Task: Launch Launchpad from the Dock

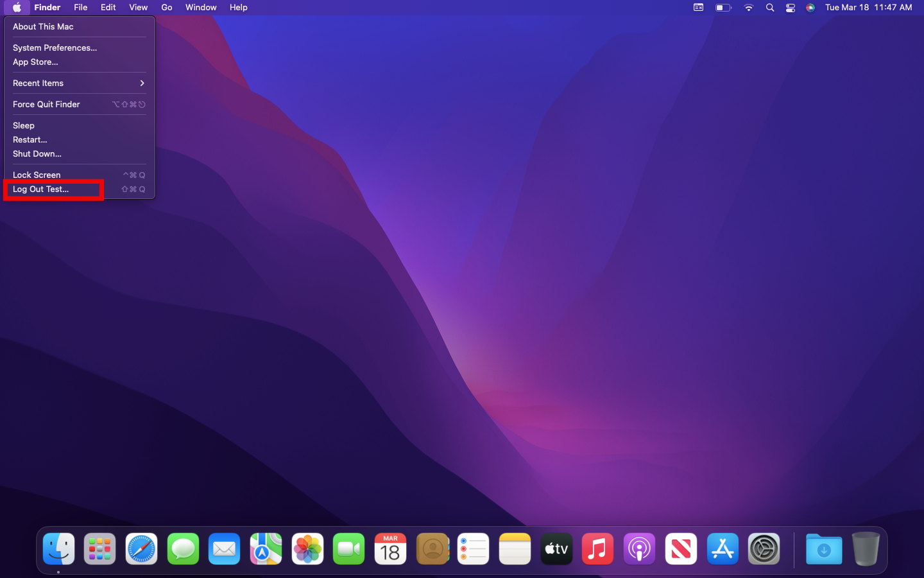Action: (x=100, y=549)
